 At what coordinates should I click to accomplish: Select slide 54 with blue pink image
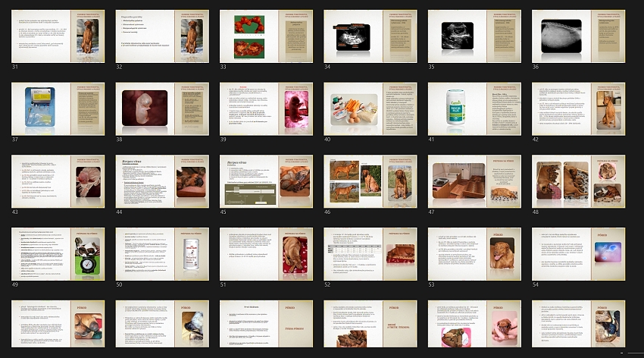pos(578,253)
